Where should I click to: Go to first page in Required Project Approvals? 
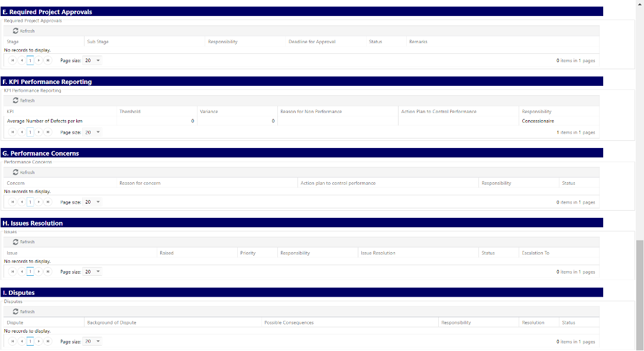pyautogui.click(x=12, y=60)
